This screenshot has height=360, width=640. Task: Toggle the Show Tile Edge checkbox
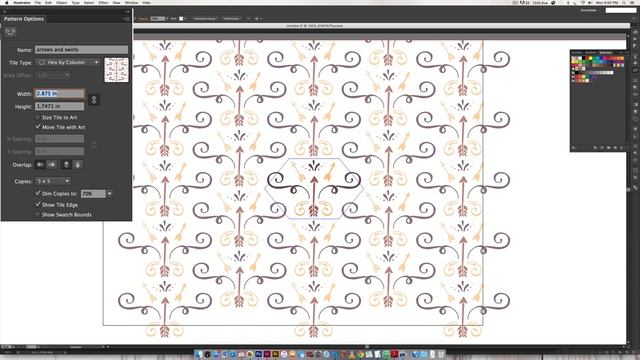[x=38, y=204]
